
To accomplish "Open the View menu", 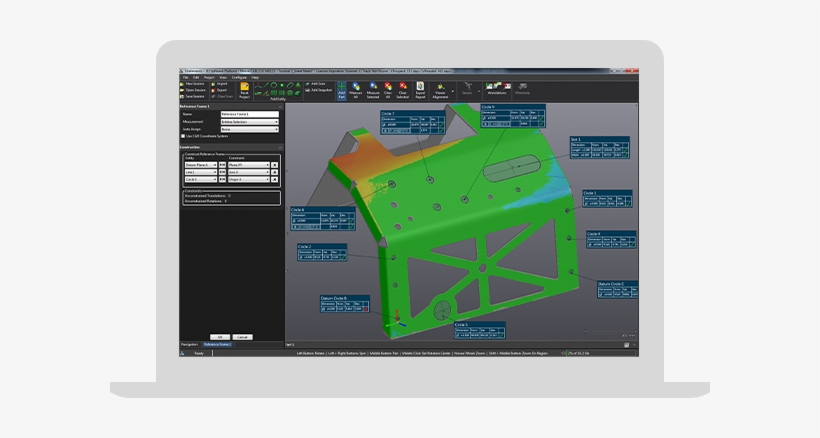I will pyautogui.click(x=223, y=77).
